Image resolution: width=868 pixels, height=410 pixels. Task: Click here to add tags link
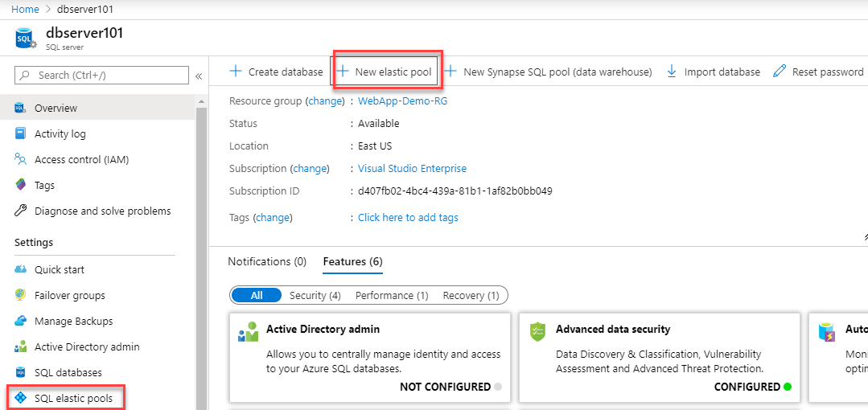(408, 217)
